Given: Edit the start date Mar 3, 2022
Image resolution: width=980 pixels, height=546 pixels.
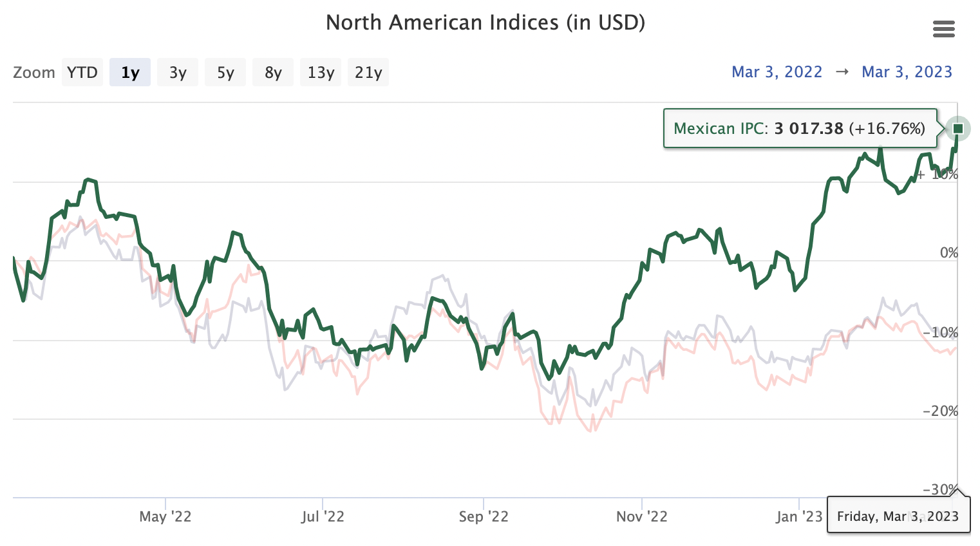Looking at the screenshot, I should pos(777,72).
